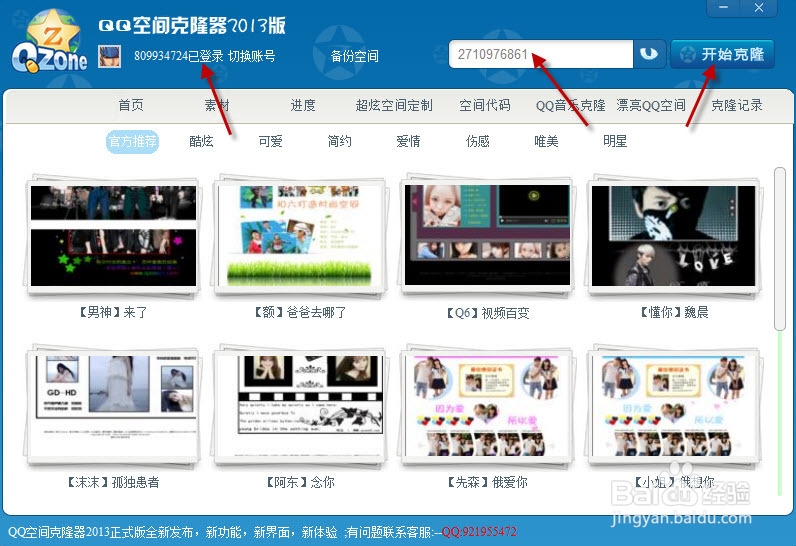Viewport: 796px width, 546px height.
Task: Click the customer service QQ:921955472 text
Action: [x=479, y=532]
